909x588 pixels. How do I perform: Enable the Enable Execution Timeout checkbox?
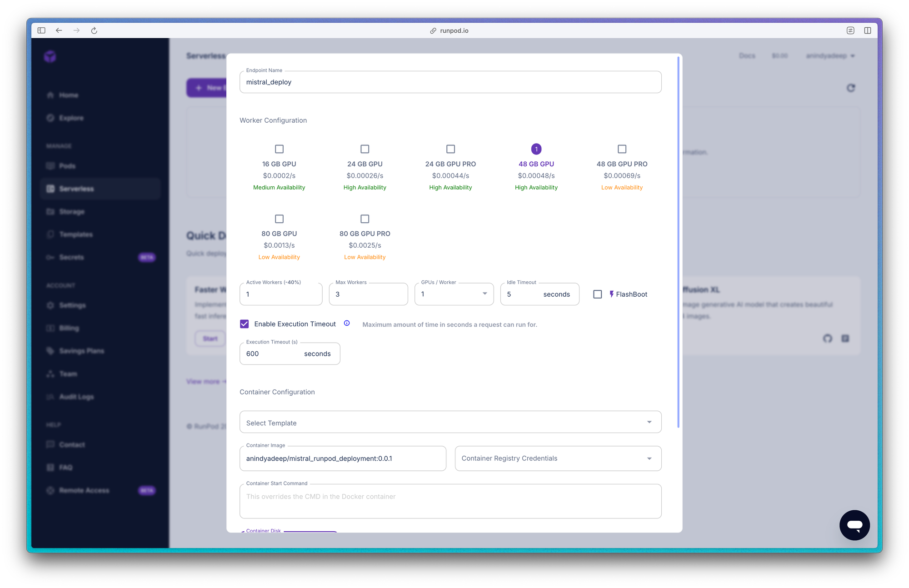(x=244, y=324)
